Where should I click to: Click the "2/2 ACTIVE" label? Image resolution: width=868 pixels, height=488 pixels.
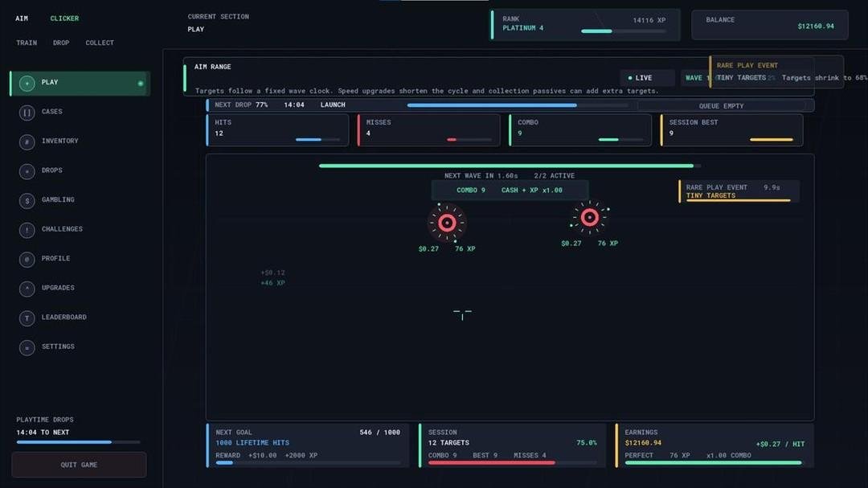(554, 175)
